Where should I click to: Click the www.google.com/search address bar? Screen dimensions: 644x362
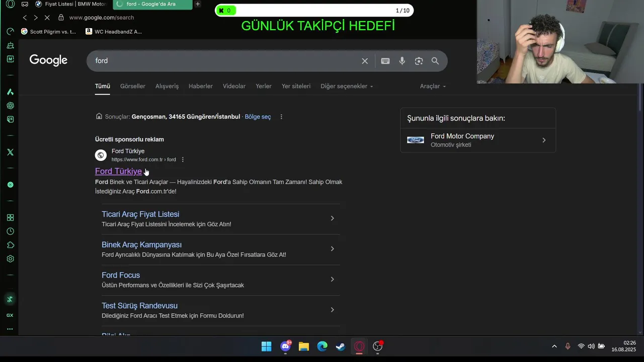(102, 18)
